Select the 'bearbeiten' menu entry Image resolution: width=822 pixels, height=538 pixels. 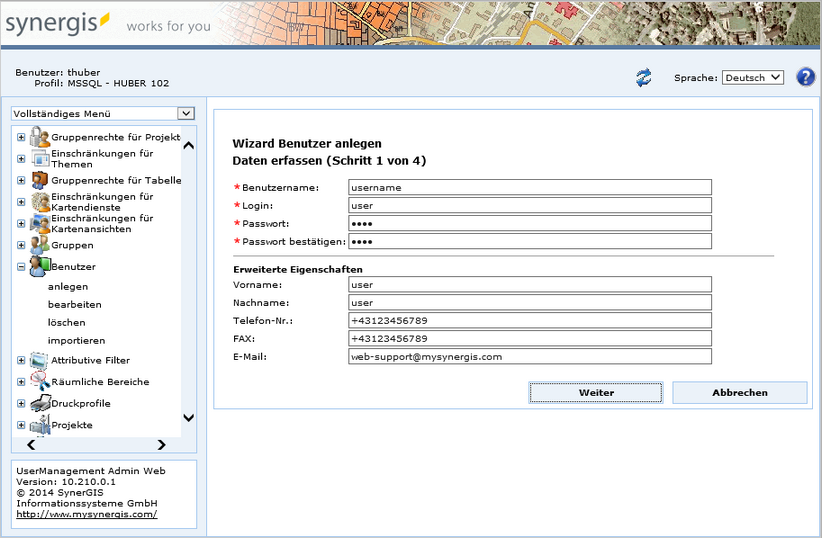[x=74, y=304]
